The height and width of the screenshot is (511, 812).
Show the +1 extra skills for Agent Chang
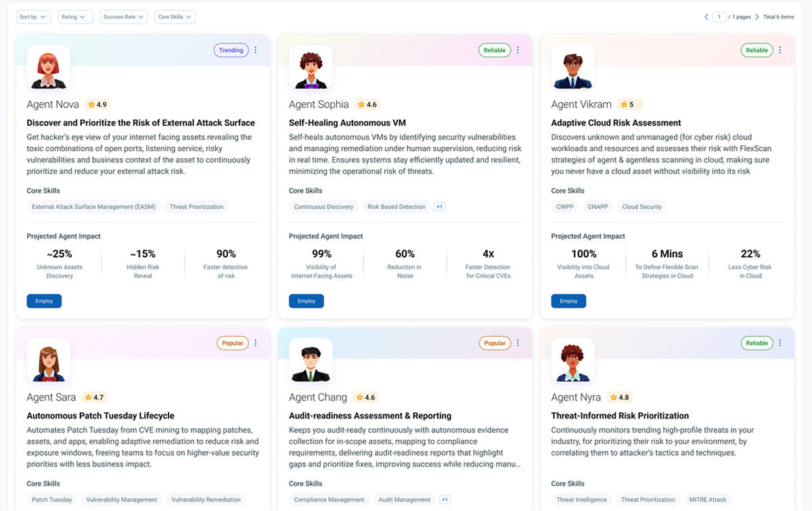point(445,500)
